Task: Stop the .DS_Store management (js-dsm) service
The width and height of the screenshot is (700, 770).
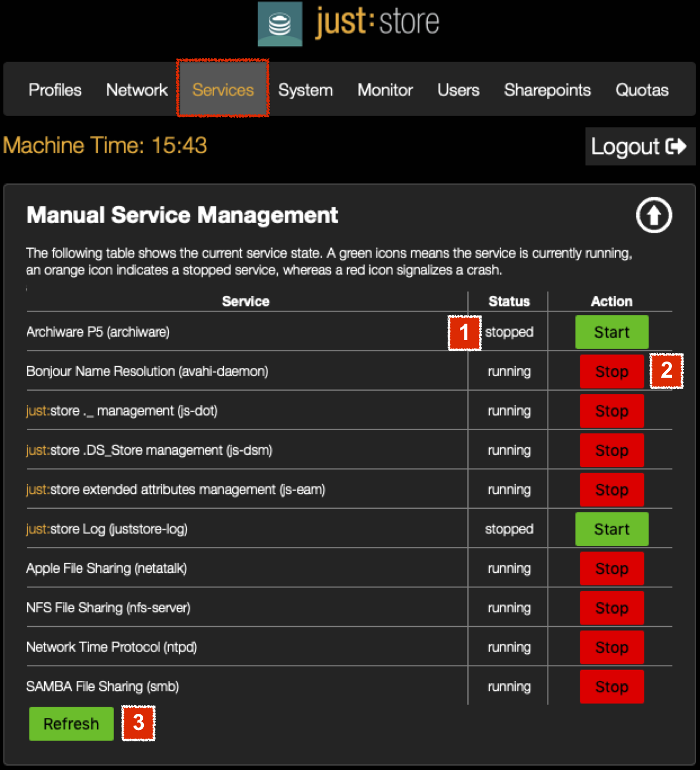Action: (611, 450)
